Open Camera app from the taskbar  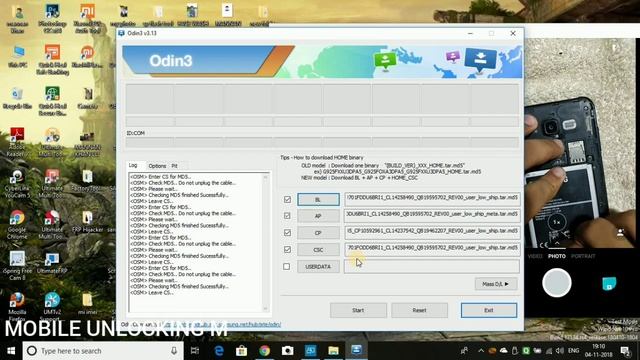pyautogui.click(x=287, y=351)
